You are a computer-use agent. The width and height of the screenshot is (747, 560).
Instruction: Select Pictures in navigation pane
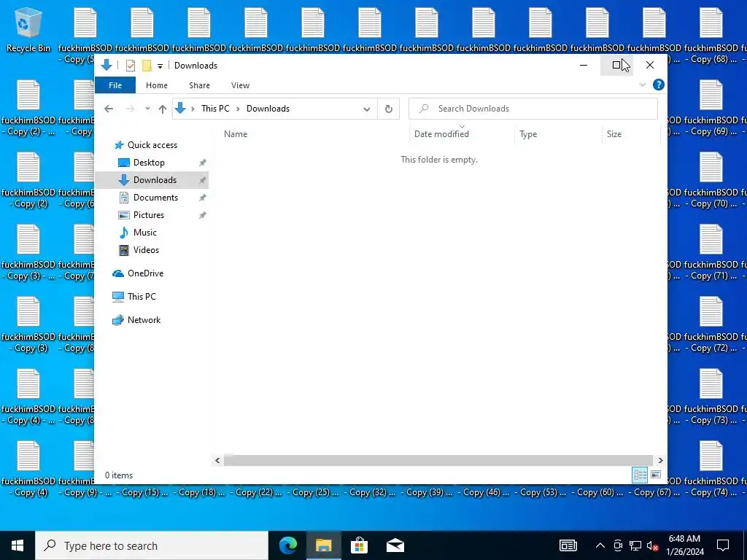(x=149, y=215)
